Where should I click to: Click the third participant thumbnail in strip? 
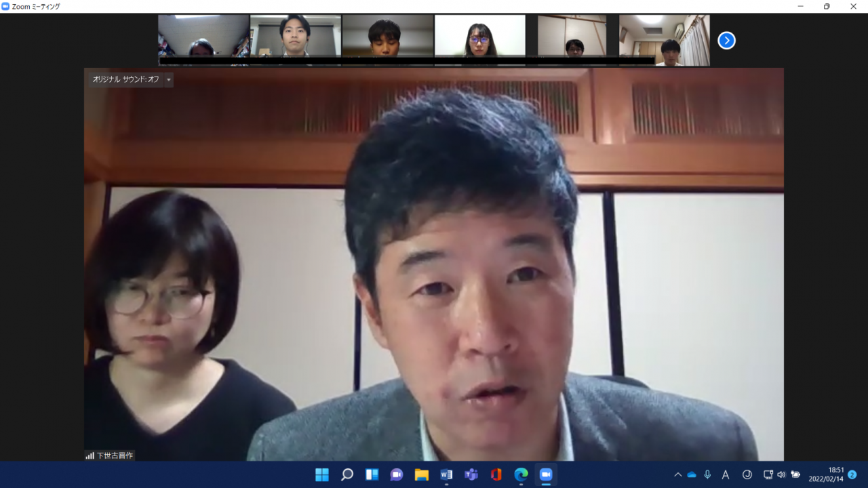pos(387,40)
